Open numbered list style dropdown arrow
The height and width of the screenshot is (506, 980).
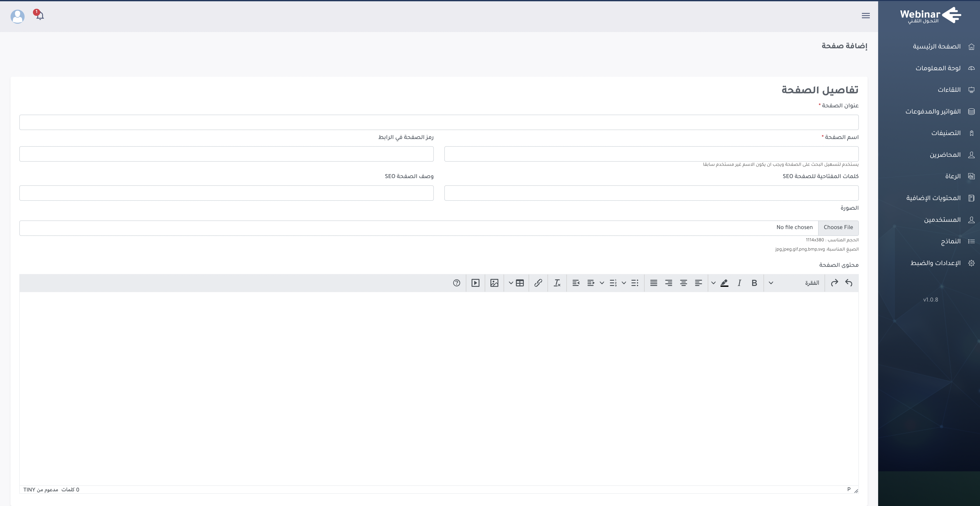[x=602, y=283]
